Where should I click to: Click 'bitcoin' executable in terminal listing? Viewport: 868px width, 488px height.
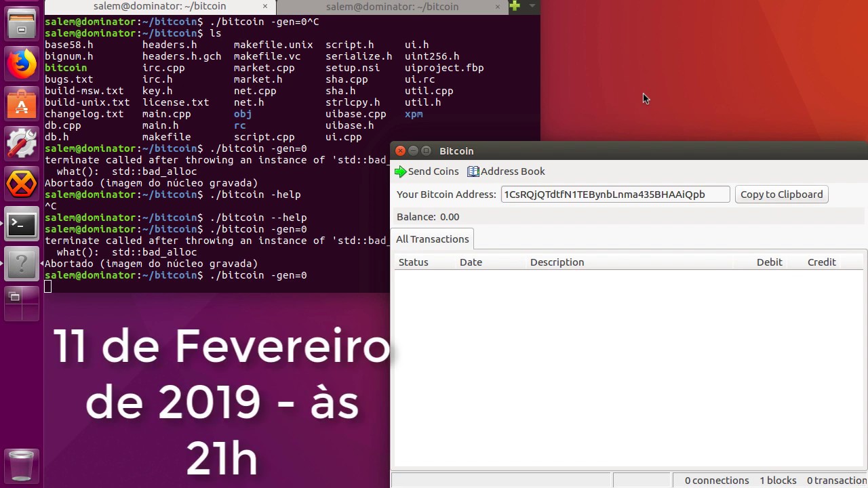pyautogui.click(x=66, y=68)
